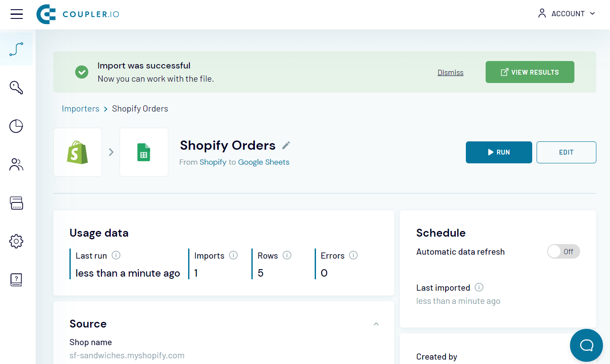Click the Rows info icon
The image size is (610, 364).
287,255
